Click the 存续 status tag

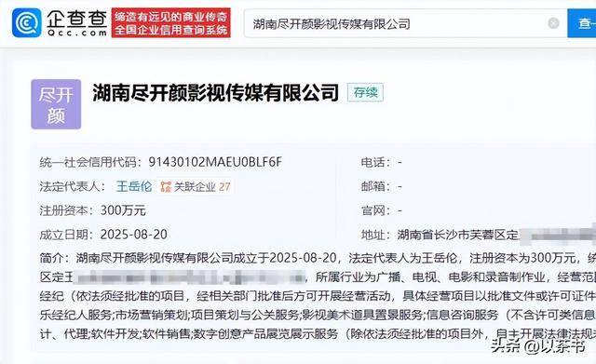[365, 92]
